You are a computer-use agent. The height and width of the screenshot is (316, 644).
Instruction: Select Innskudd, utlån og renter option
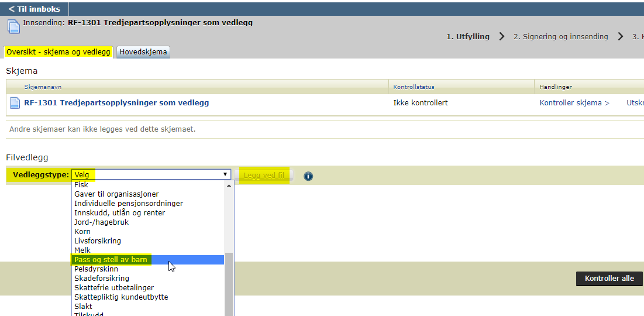(x=149, y=213)
